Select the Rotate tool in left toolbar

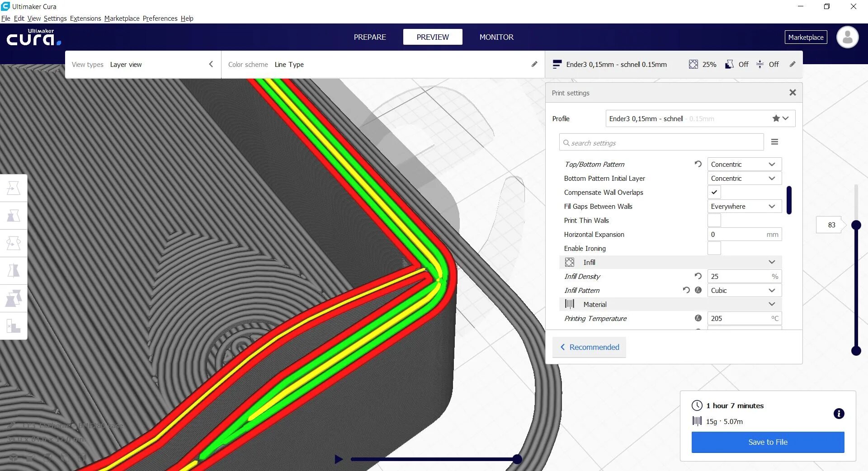pos(14,243)
